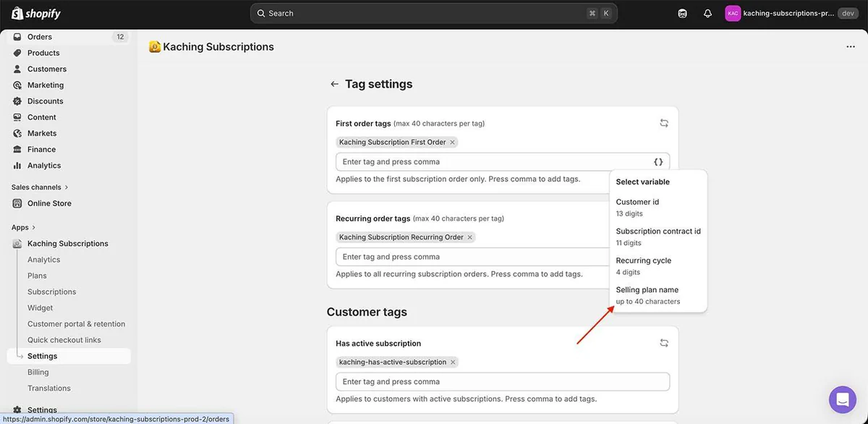This screenshot has width=868, height=424.
Task: Reset First order tags with refresh icon
Action: (x=664, y=123)
